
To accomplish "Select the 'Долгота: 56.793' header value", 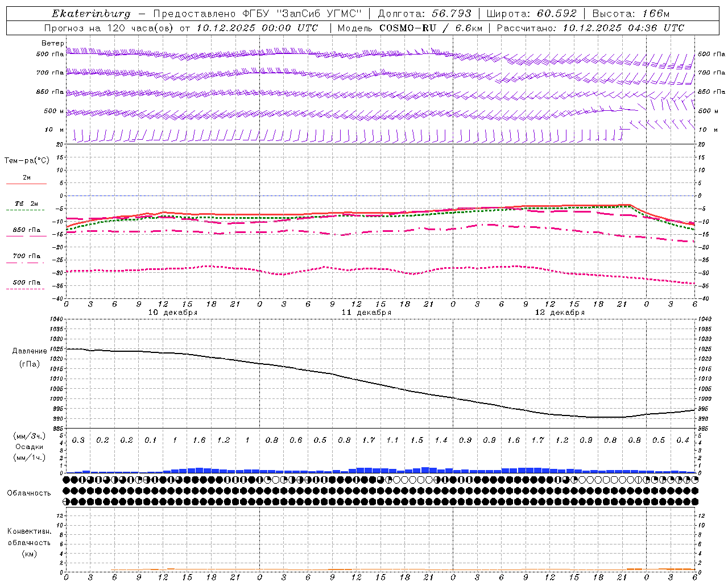I will point(425,14).
